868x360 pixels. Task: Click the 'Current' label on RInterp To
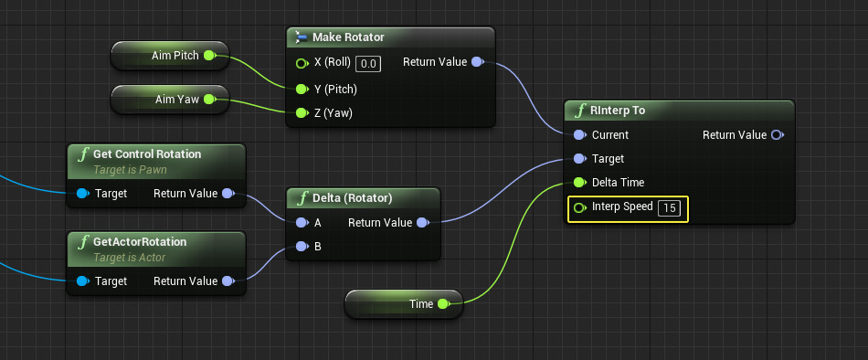(x=610, y=134)
